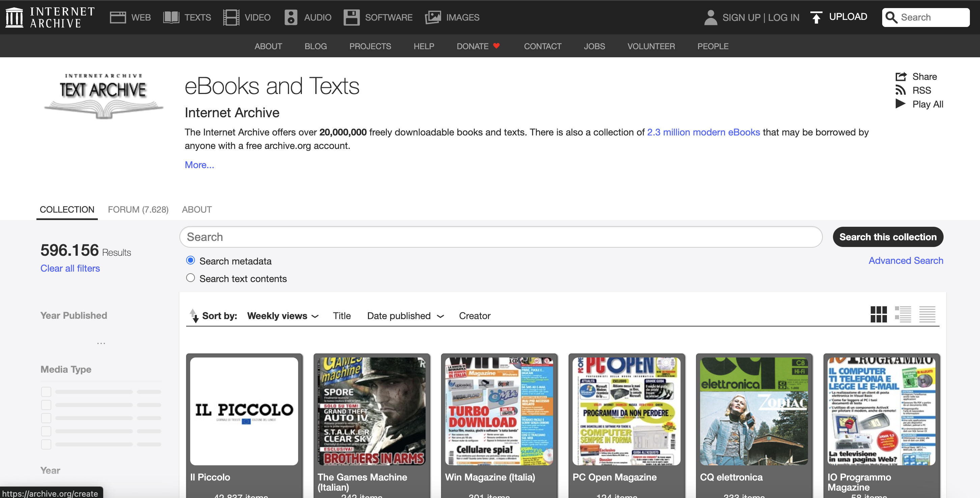
Task: Select the Search metadata radio button
Action: tap(190, 260)
